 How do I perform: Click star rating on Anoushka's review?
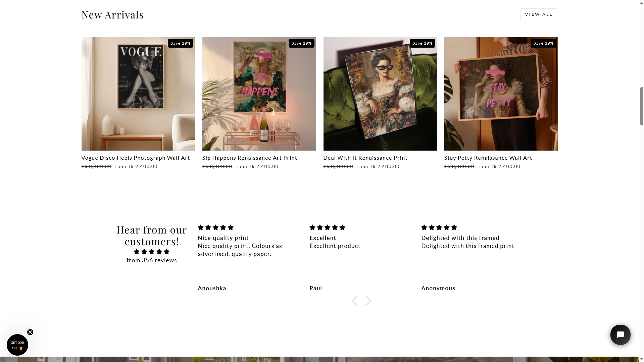215,227
